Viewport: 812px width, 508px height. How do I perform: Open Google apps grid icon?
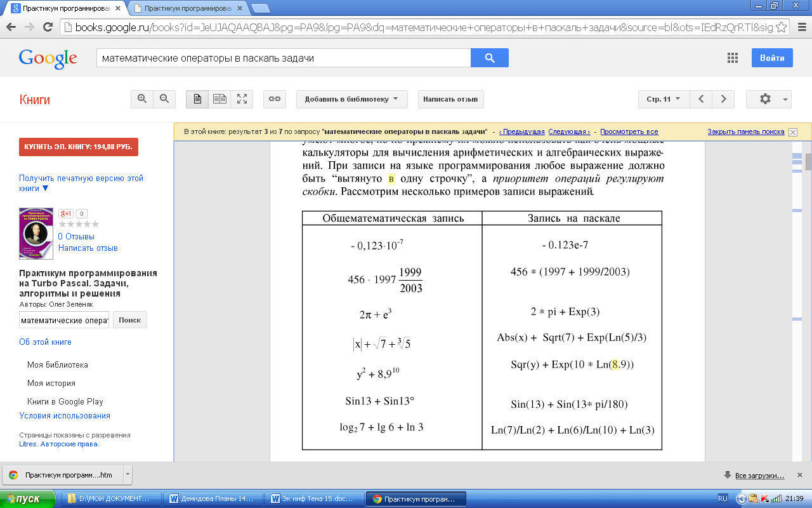tap(733, 58)
